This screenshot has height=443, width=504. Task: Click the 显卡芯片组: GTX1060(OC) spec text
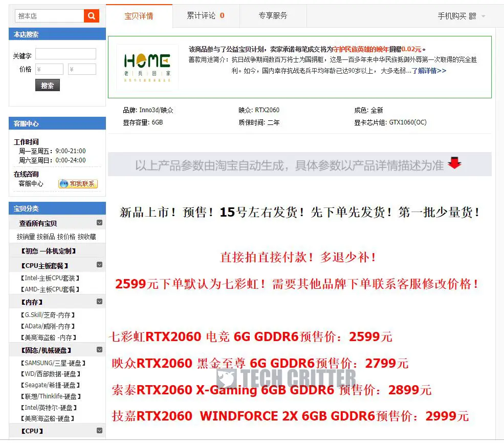(390, 122)
